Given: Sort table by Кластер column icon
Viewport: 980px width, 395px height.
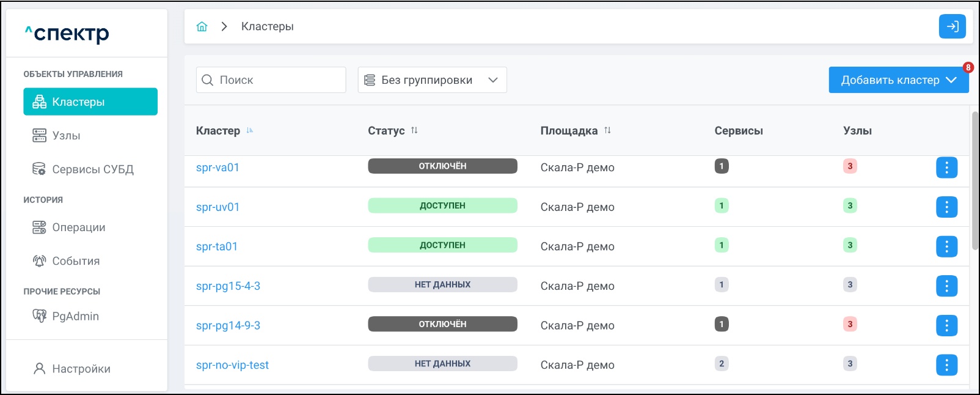Looking at the screenshot, I should pyautogui.click(x=250, y=131).
